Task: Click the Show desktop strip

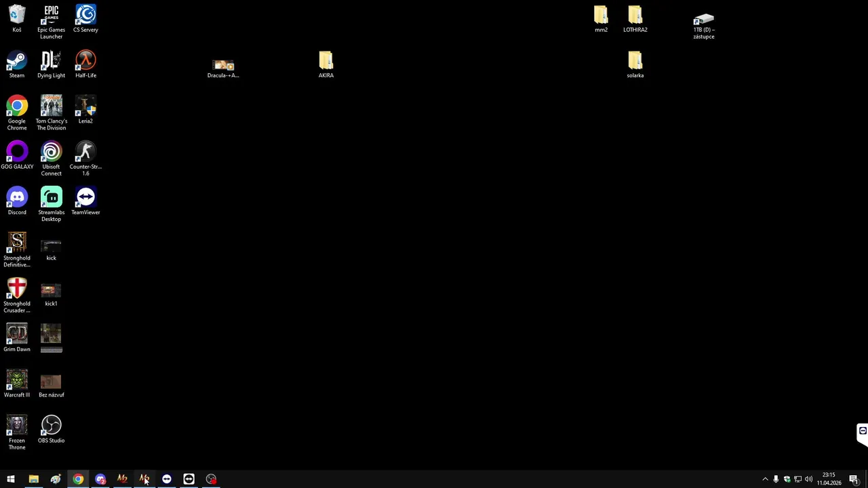Action: (866, 479)
